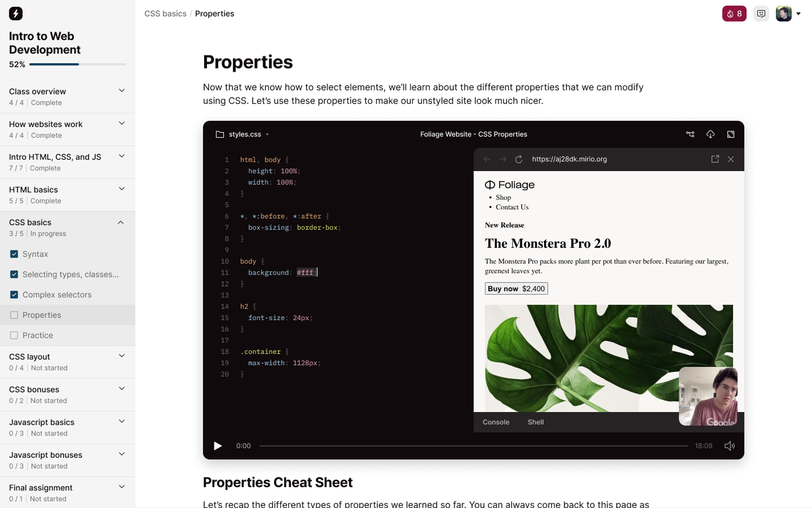Screen dimensions: 812x508
Task: Open the streak flame counter badge
Action: pyautogui.click(x=734, y=14)
